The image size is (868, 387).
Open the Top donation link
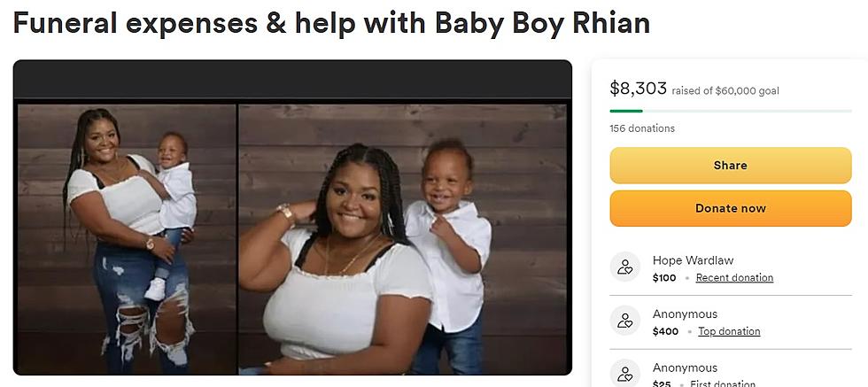[728, 331]
